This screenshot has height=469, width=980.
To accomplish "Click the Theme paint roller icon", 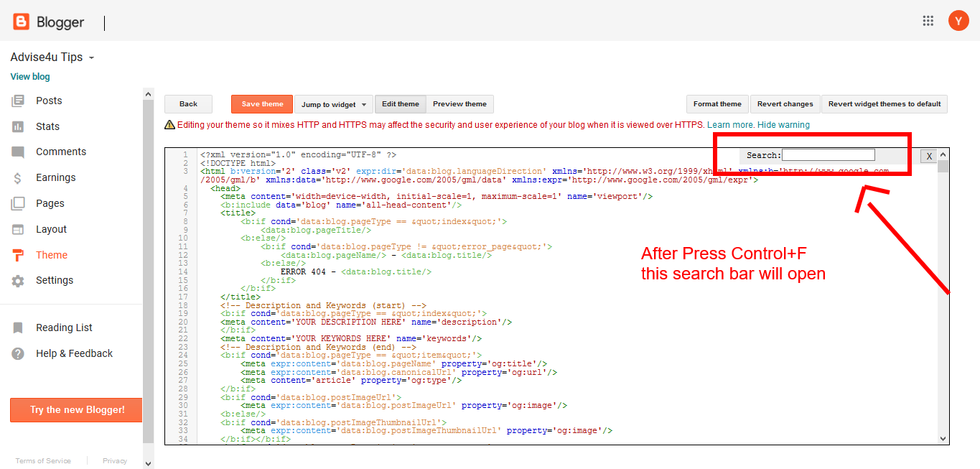I will pos(18,255).
